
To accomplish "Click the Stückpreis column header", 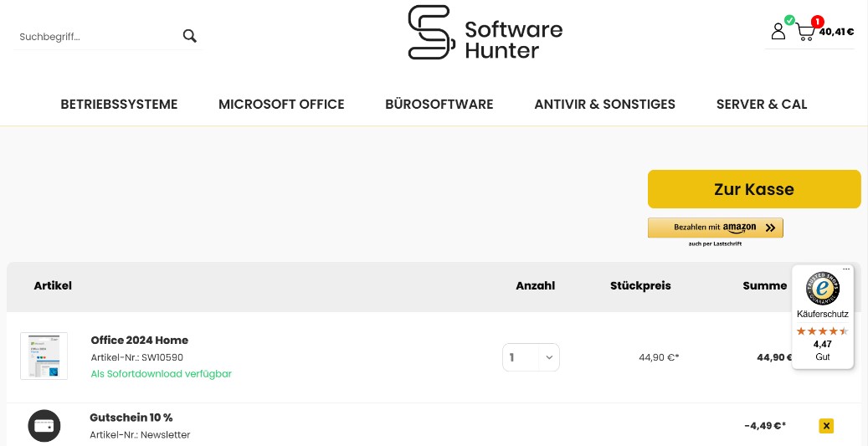I will click(x=640, y=286).
